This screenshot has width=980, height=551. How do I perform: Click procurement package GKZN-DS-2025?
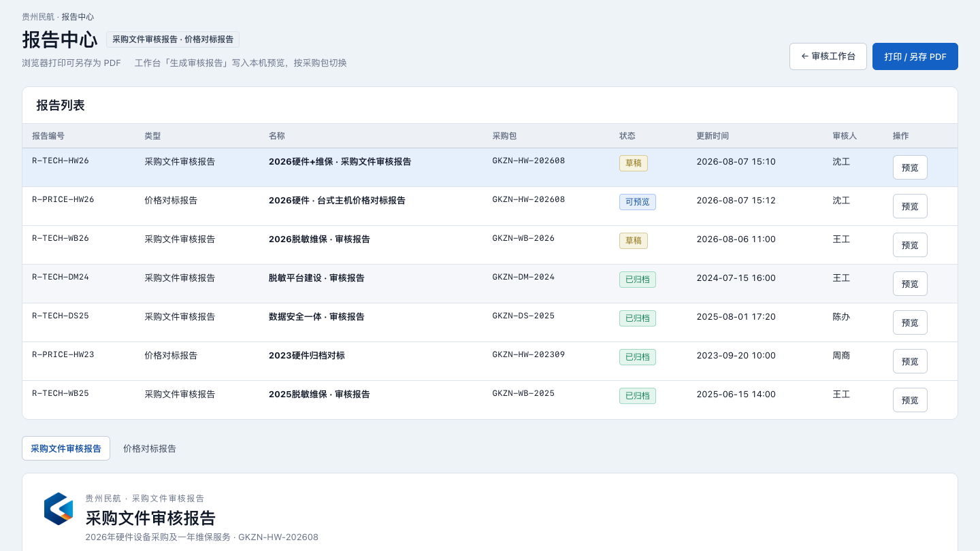click(x=523, y=316)
